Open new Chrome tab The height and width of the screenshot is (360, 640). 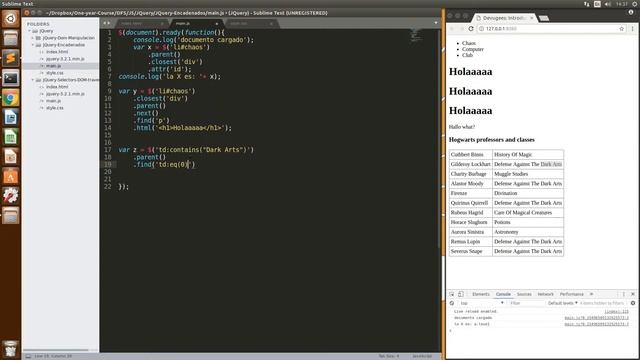[544, 18]
